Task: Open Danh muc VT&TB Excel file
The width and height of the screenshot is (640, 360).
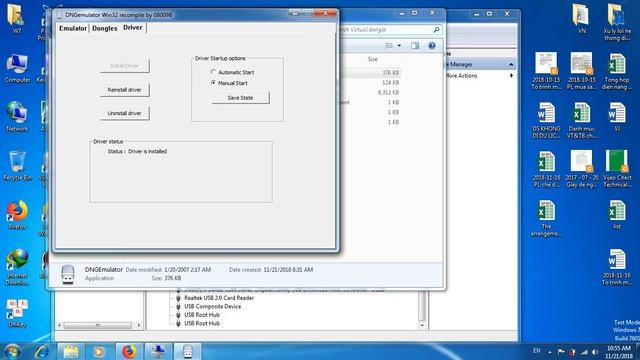Action: pos(581,120)
